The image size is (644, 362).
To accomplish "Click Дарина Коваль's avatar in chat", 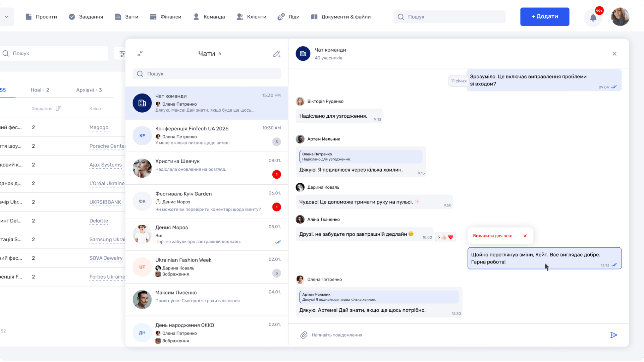I will click(300, 187).
